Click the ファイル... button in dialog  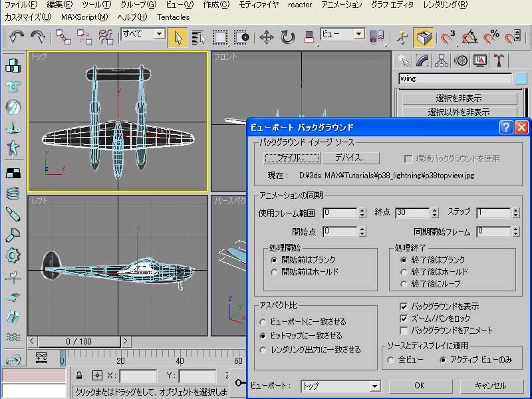tap(292, 158)
